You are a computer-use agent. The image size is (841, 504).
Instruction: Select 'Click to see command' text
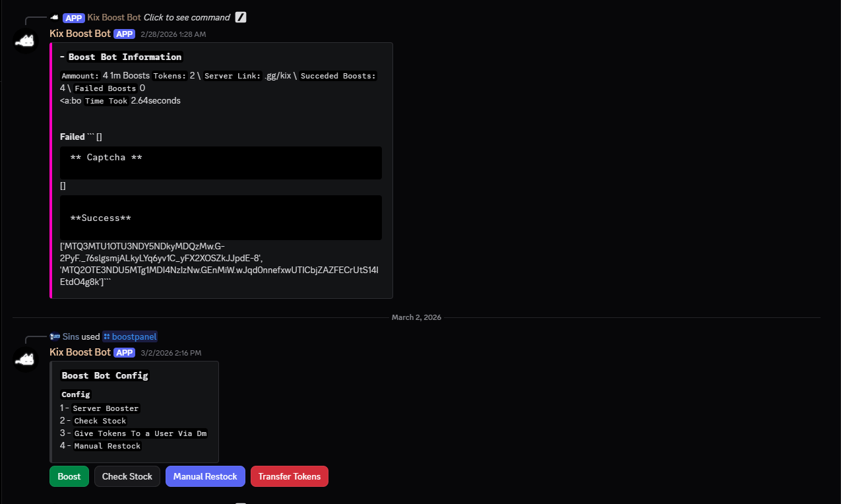coord(187,17)
